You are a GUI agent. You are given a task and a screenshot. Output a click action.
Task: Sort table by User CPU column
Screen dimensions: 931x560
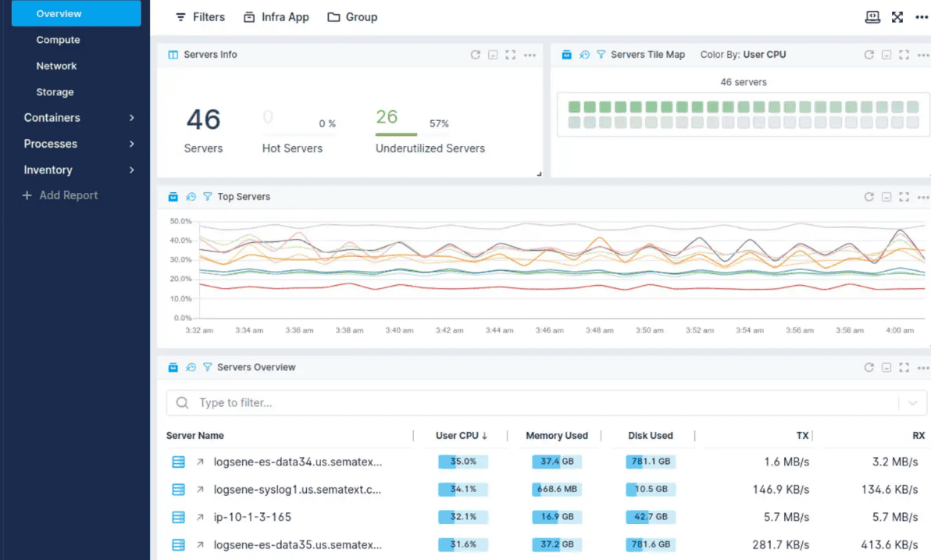(462, 435)
